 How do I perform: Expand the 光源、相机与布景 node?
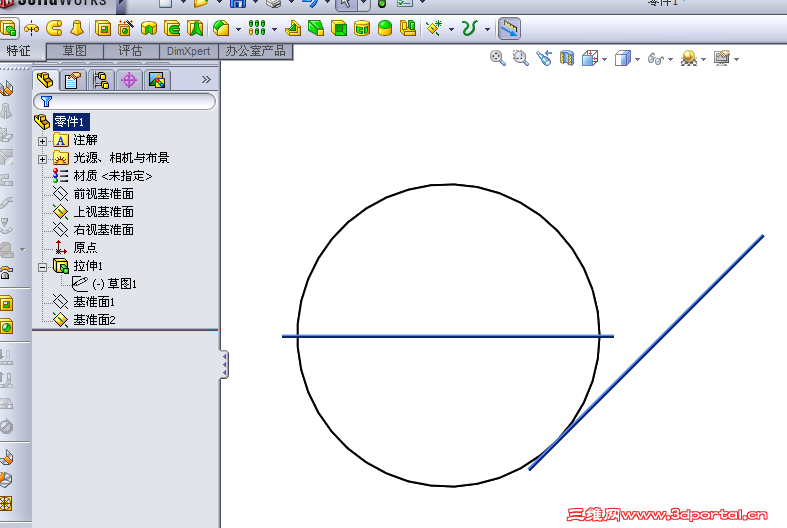[x=43, y=159]
